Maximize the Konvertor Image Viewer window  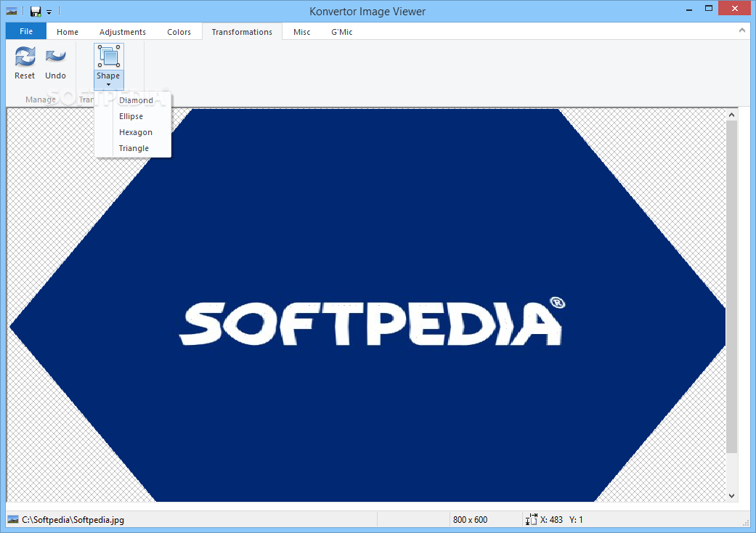coord(708,8)
